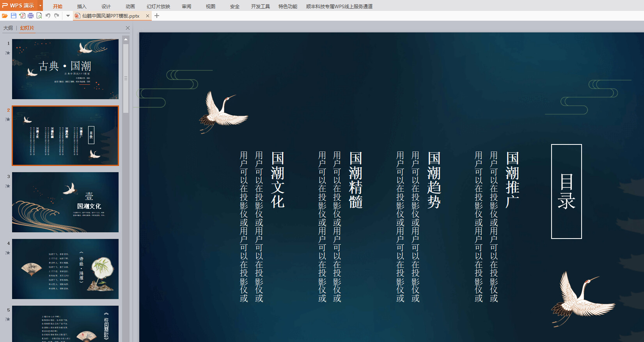Select the 幻灯片 panel tab
644x342 pixels.
27,28
